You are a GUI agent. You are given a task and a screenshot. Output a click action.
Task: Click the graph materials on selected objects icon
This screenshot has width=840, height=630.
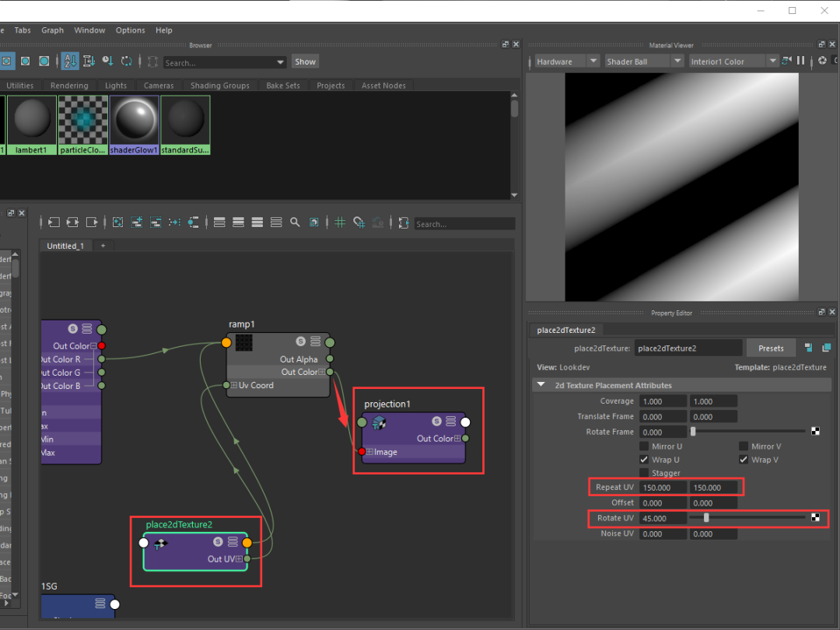pos(194,222)
